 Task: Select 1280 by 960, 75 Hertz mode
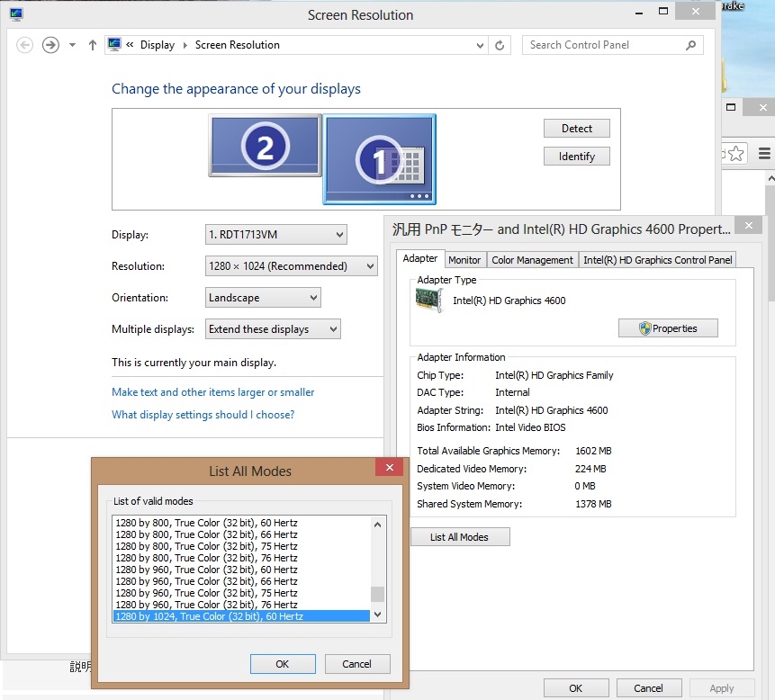pos(207,593)
